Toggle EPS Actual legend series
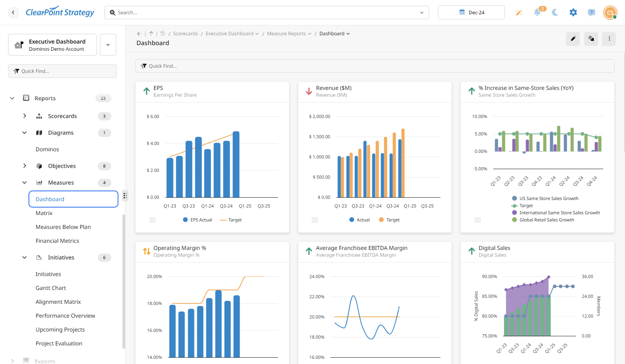The width and height of the screenshot is (625, 364). click(198, 220)
